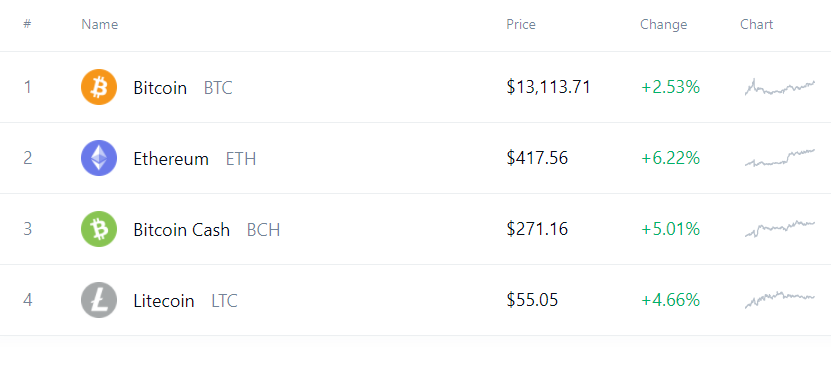Click the gray Litecoin logo icon
The width and height of the screenshot is (831, 374).
(99, 300)
